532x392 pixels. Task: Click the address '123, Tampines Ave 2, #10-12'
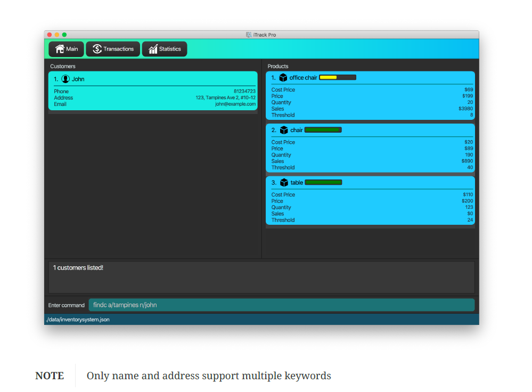click(x=226, y=97)
